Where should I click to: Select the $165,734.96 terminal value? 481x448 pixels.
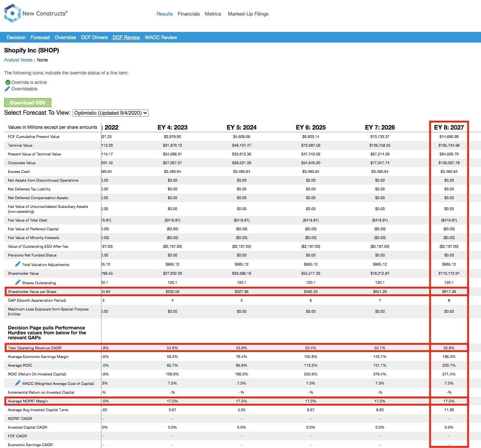[x=449, y=145]
